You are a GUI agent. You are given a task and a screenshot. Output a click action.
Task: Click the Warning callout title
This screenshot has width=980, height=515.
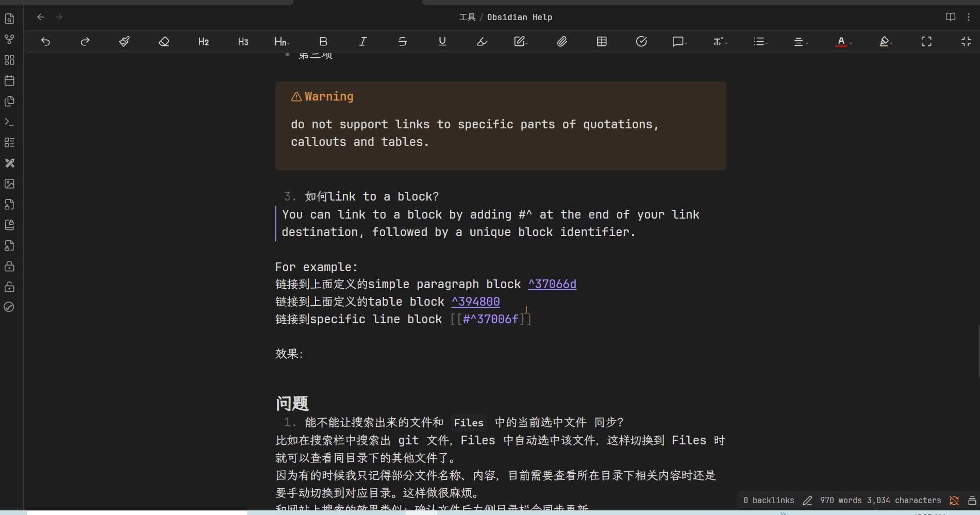tap(329, 97)
